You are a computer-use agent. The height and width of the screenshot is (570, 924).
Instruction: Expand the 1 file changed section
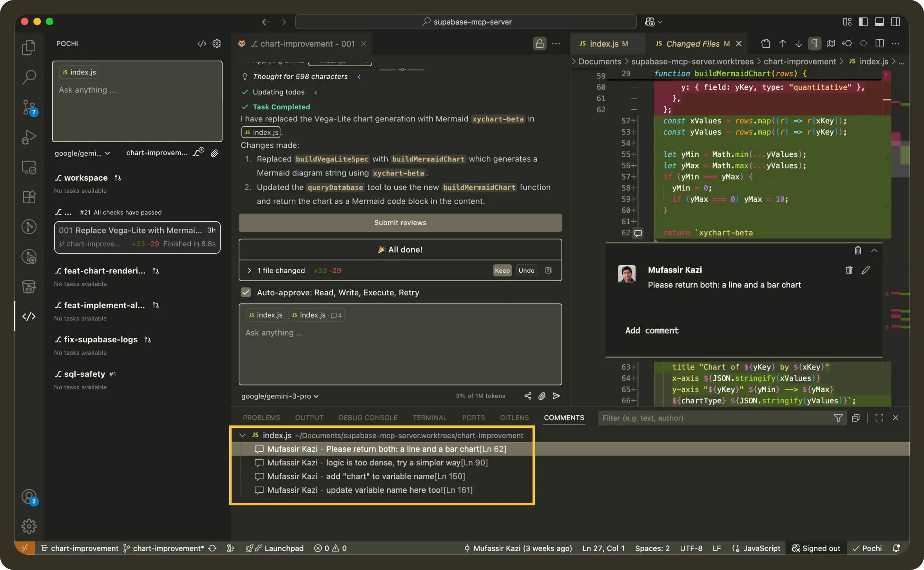click(x=249, y=270)
